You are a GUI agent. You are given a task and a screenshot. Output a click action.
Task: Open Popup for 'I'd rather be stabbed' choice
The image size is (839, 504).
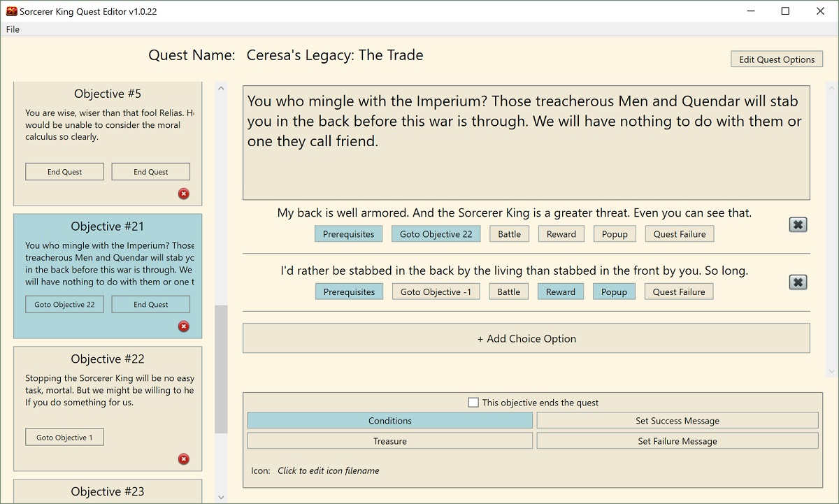[x=614, y=292]
